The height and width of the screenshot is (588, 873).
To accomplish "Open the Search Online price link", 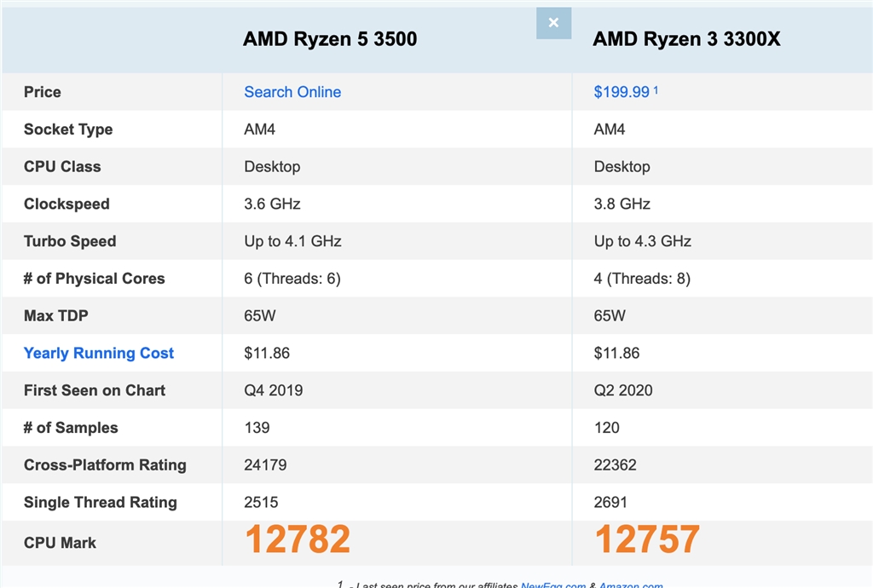I will (292, 92).
